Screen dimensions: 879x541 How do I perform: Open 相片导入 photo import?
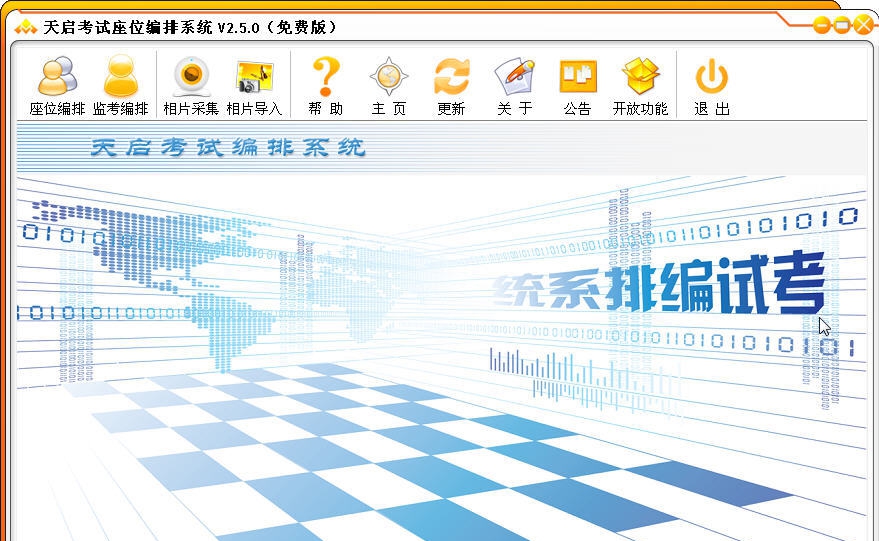254,86
